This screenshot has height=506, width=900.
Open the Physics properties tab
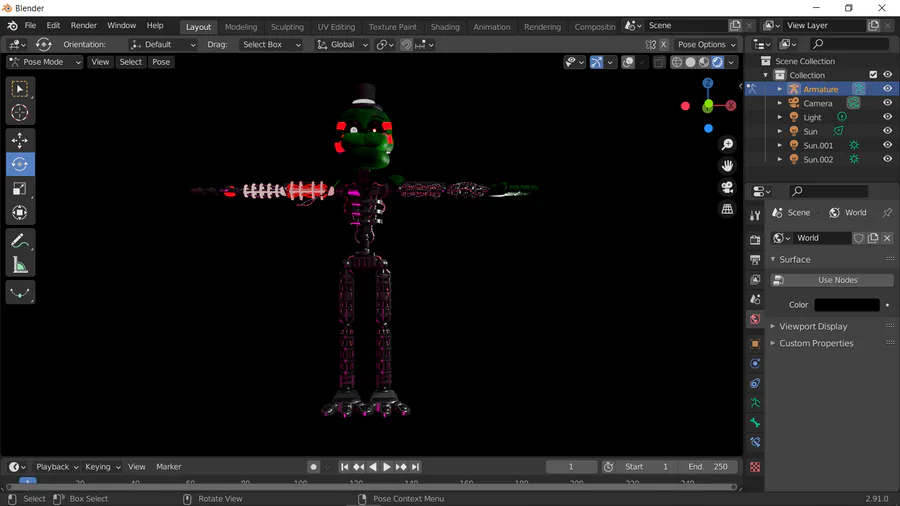(x=755, y=364)
